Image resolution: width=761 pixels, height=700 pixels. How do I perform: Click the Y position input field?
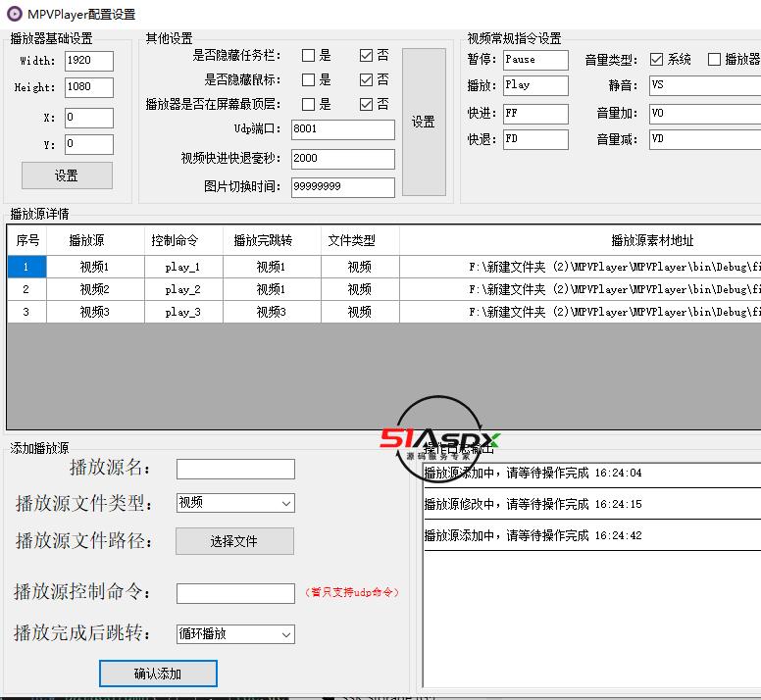(x=89, y=144)
